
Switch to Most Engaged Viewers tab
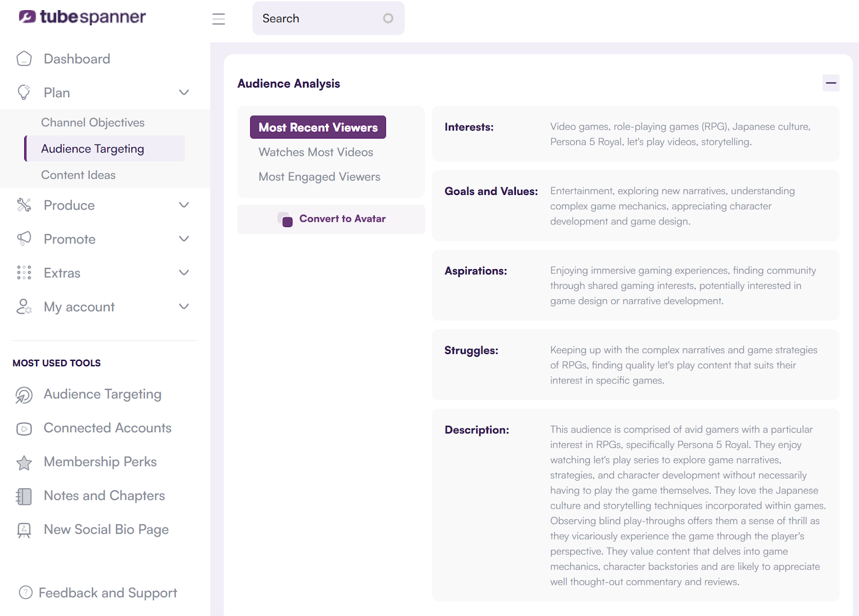click(319, 177)
